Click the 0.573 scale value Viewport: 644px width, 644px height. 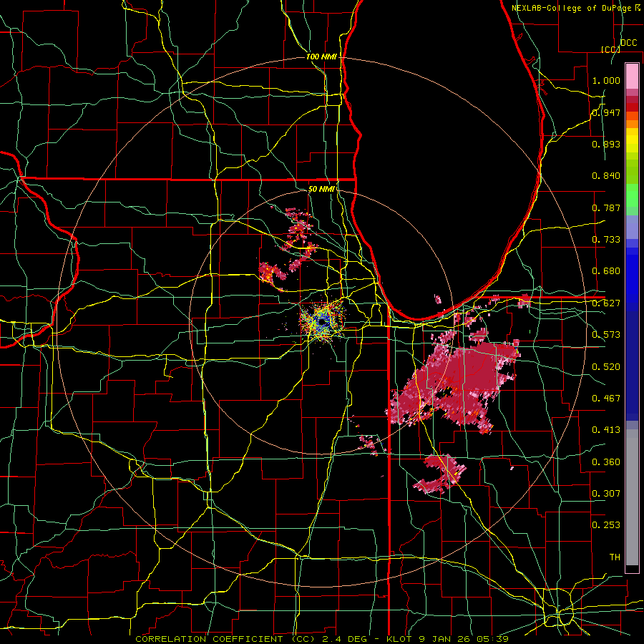coord(606,335)
